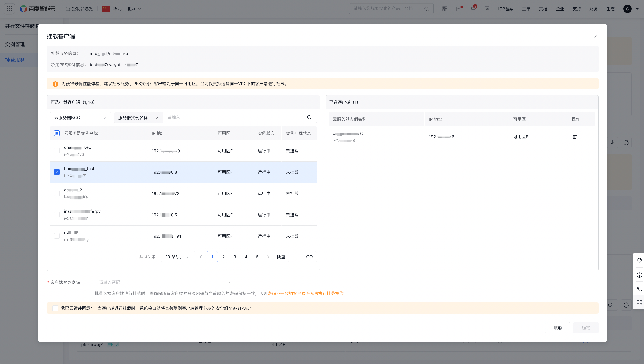Image resolution: width=644 pixels, height=364 pixels.
Task: Open 工单 in top navigation
Action: [526, 9]
